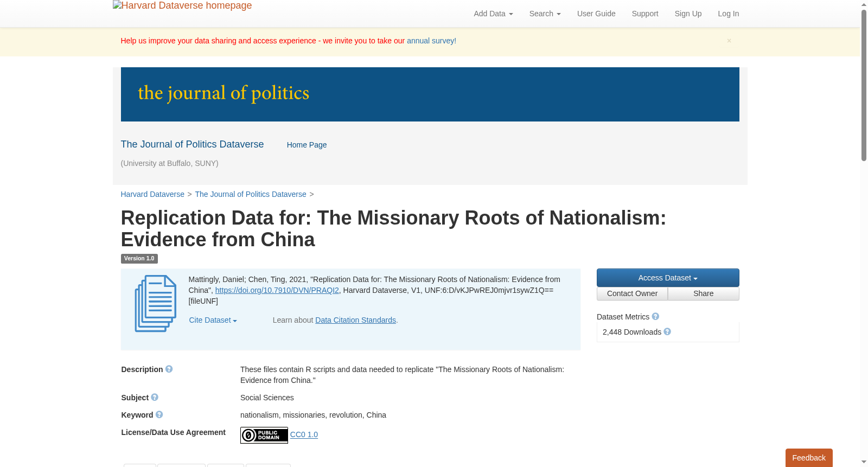The image size is (868, 467).
Task: Click the scrollbar down arrow
Action: (x=864, y=462)
